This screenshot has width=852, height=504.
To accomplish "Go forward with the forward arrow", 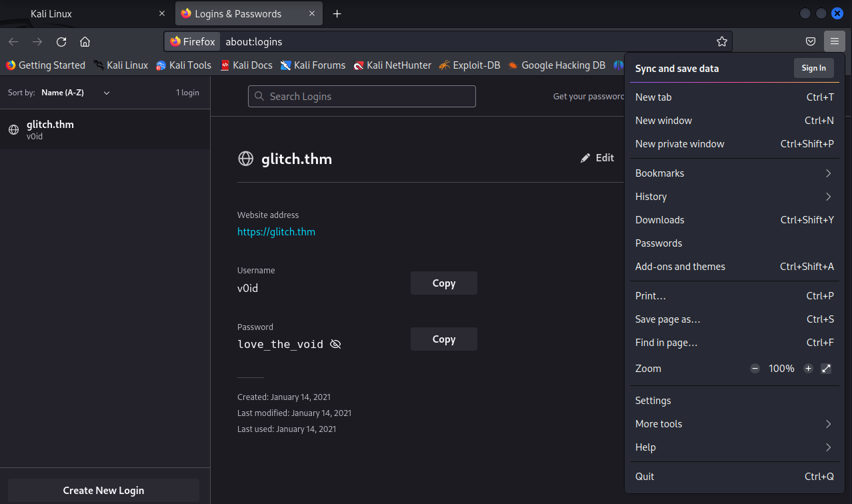I will pos(37,41).
